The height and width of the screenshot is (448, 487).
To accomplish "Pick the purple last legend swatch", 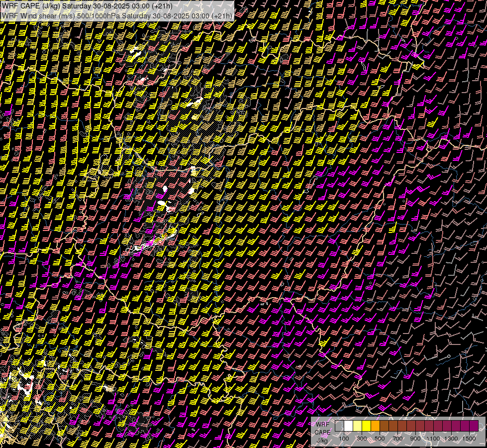I will tap(474, 426).
